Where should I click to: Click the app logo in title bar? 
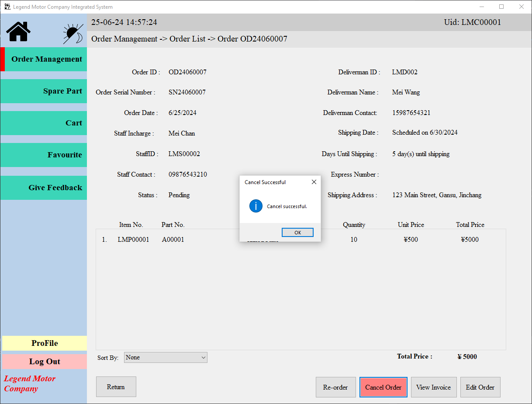point(7,7)
